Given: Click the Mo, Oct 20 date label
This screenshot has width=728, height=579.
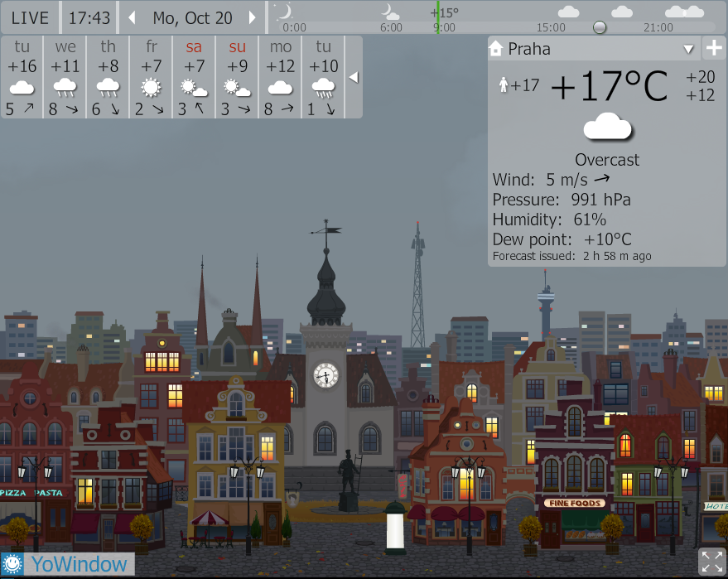Looking at the screenshot, I should click(192, 17).
